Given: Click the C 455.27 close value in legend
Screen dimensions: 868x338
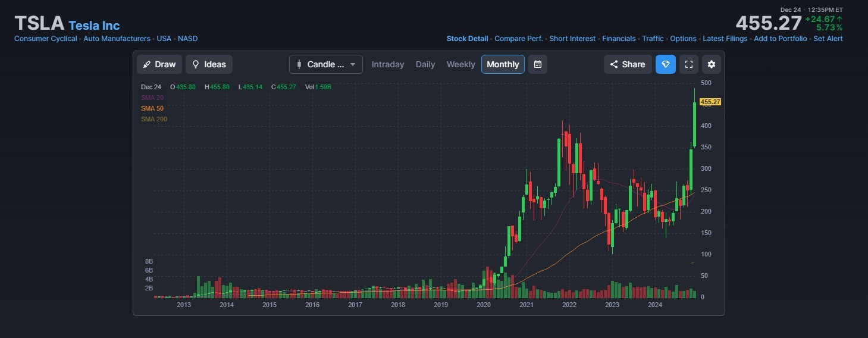Looking at the screenshot, I should click(285, 87).
